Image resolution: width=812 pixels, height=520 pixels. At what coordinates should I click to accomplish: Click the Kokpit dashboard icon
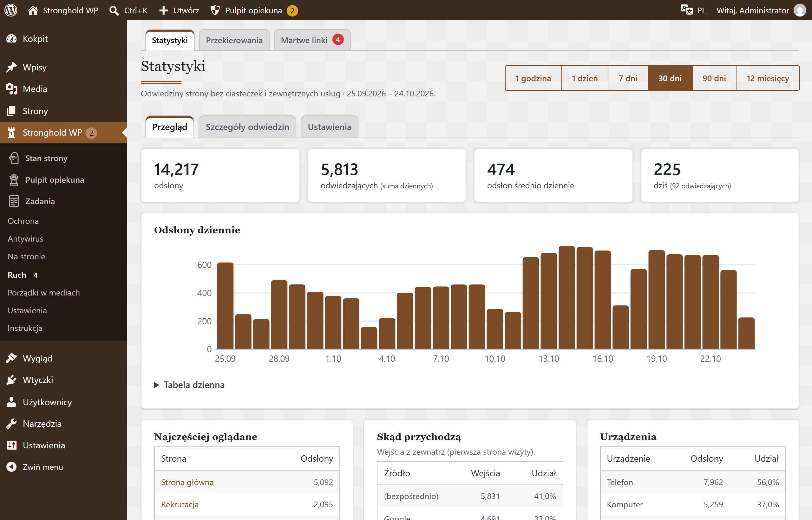tap(11, 39)
